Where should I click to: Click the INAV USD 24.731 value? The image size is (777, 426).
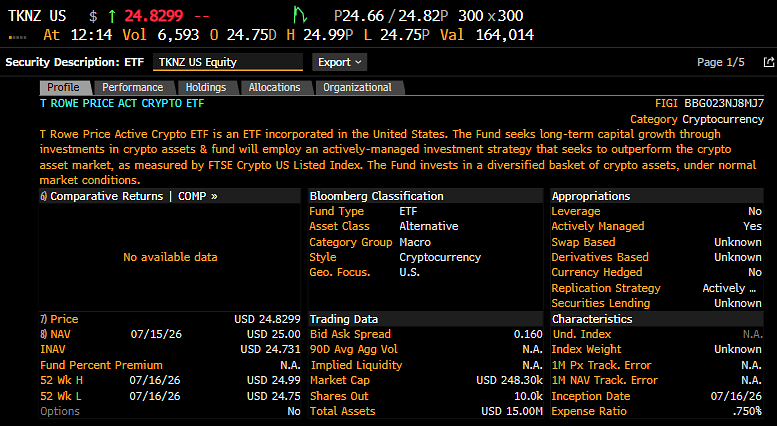271,349
